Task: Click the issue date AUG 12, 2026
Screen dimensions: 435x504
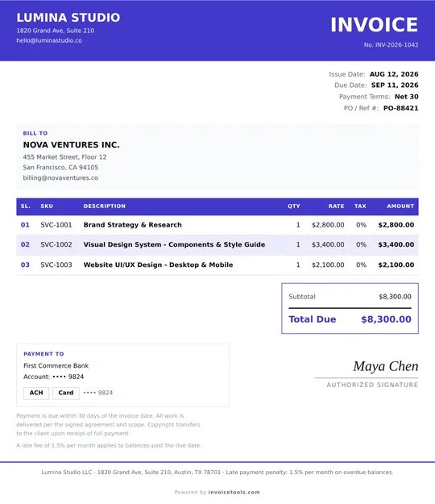Action: point(394,74)
